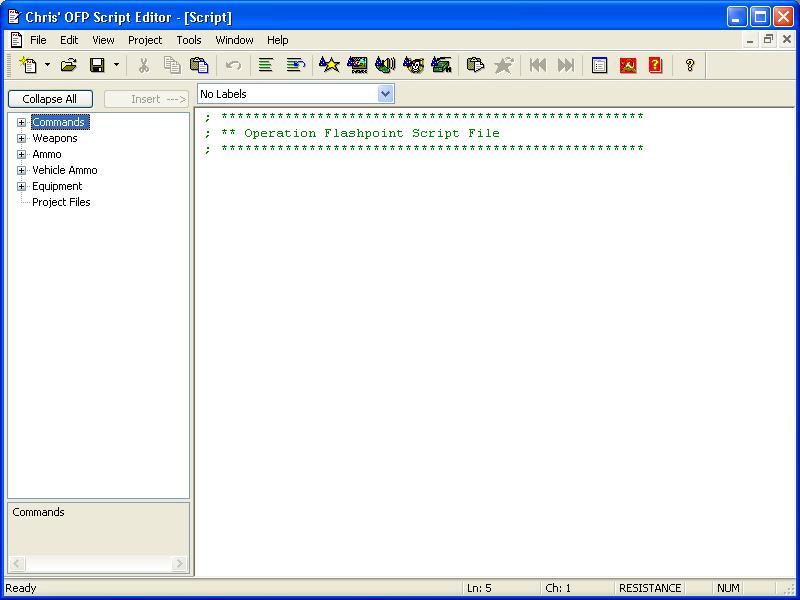
Task: Minimize the inner Script document window
Action: click(750, 39)
